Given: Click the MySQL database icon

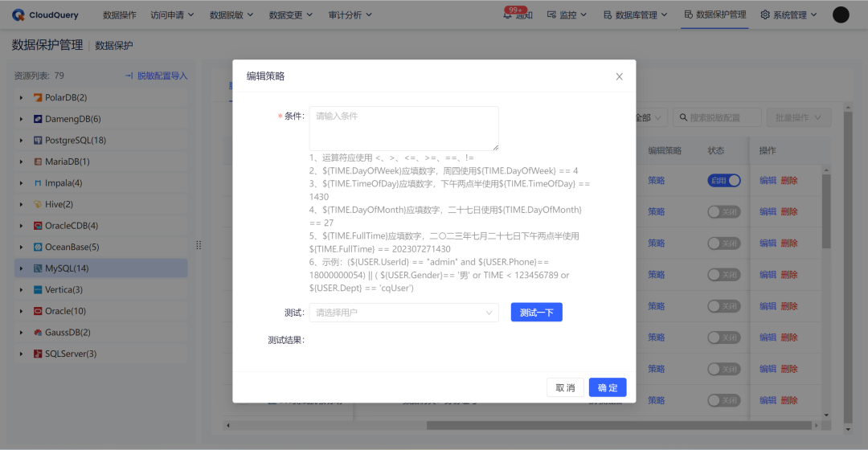Looking at the screenshot, I should pyautogui.click(x=38, y=268).
